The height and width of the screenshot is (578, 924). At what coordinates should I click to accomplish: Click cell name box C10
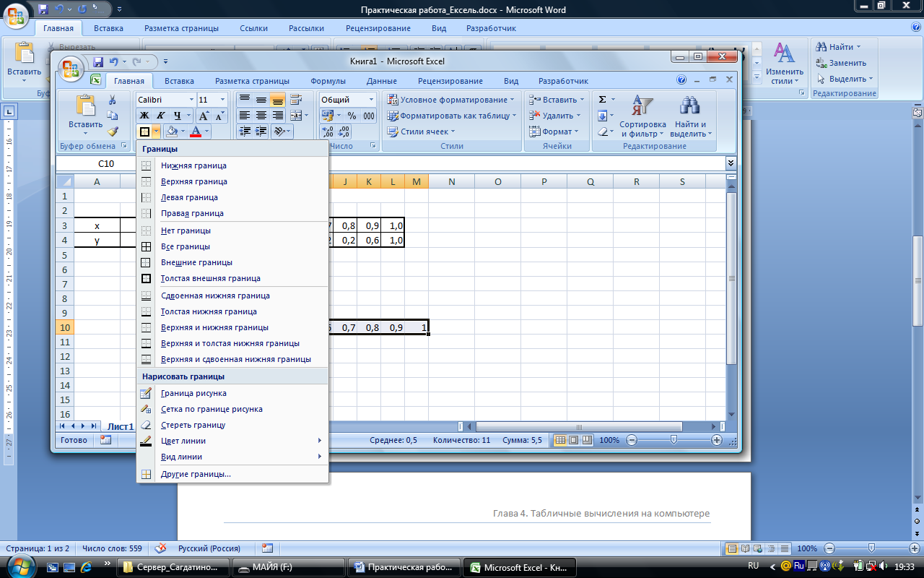click(105, 164)
